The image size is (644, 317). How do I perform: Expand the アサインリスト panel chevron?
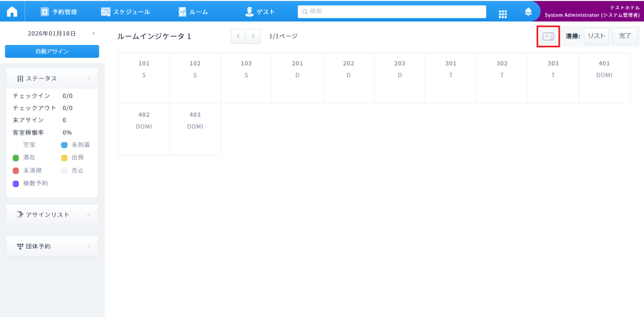pyautogui.click(x=89, y=215)
